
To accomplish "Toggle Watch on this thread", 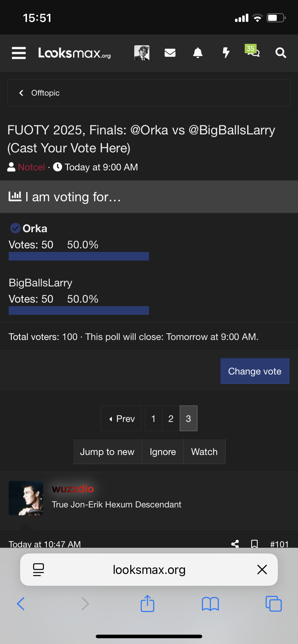I will 204,452.
